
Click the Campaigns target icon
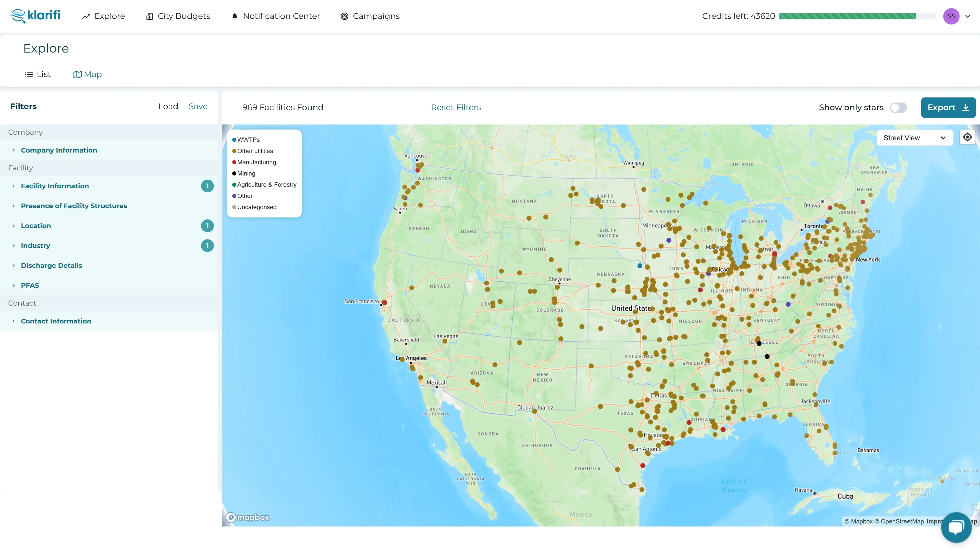pyautogui.click(x=344, y=16)
